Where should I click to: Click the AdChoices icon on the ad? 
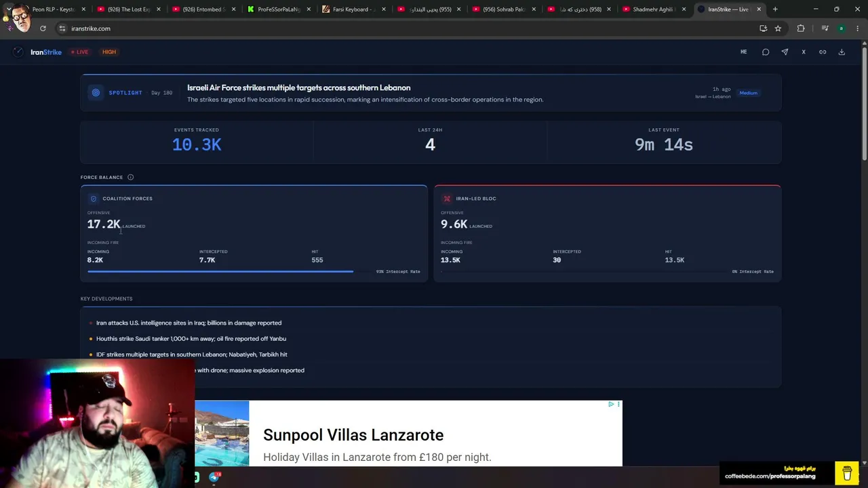pos(611,405)
